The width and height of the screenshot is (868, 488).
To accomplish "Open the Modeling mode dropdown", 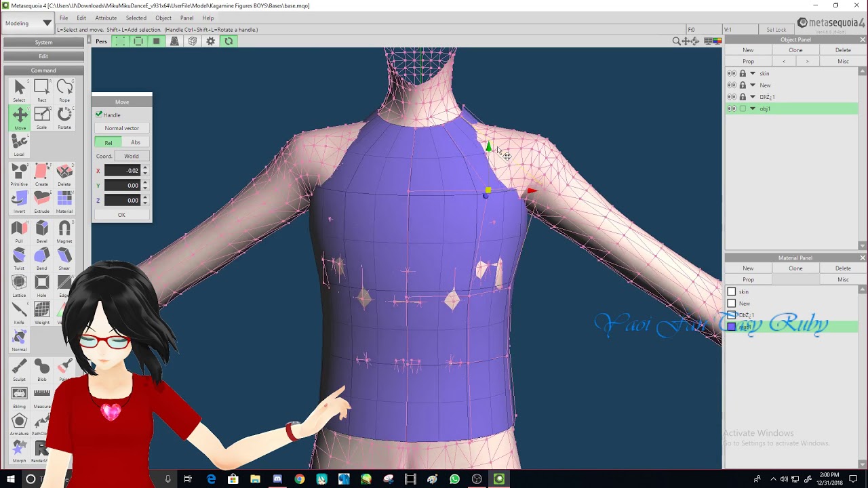I will tap(28, 23).
